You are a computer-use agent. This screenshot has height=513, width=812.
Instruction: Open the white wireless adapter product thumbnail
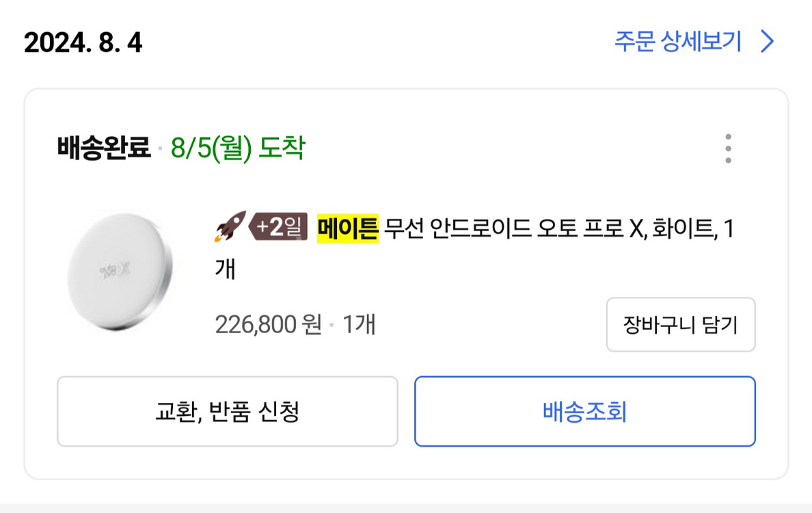pyautogui.click(x=120, y=273)
